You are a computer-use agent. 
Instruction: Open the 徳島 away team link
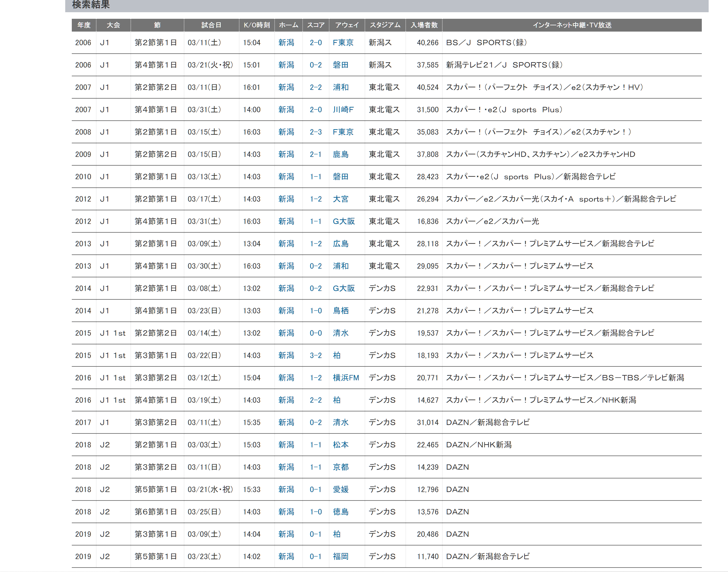[340, 512]
